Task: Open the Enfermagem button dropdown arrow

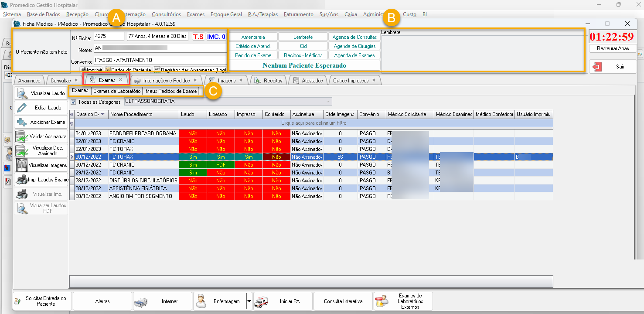Action: coord(249,301)
